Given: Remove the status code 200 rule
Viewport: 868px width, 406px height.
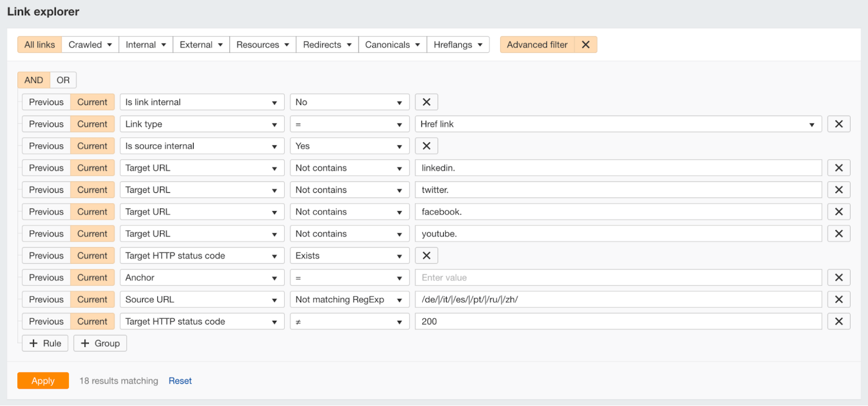Looking at the screenshot, I should point(839,322).
